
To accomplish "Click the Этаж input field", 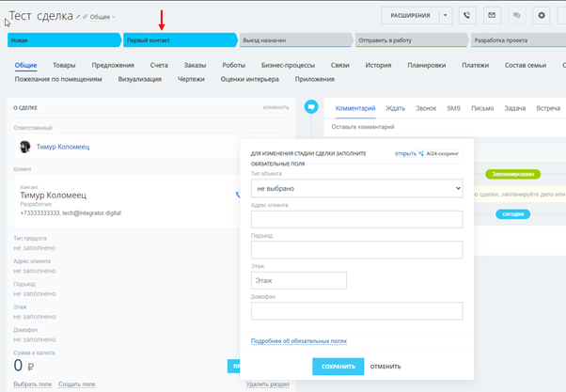I will [299, 280].
